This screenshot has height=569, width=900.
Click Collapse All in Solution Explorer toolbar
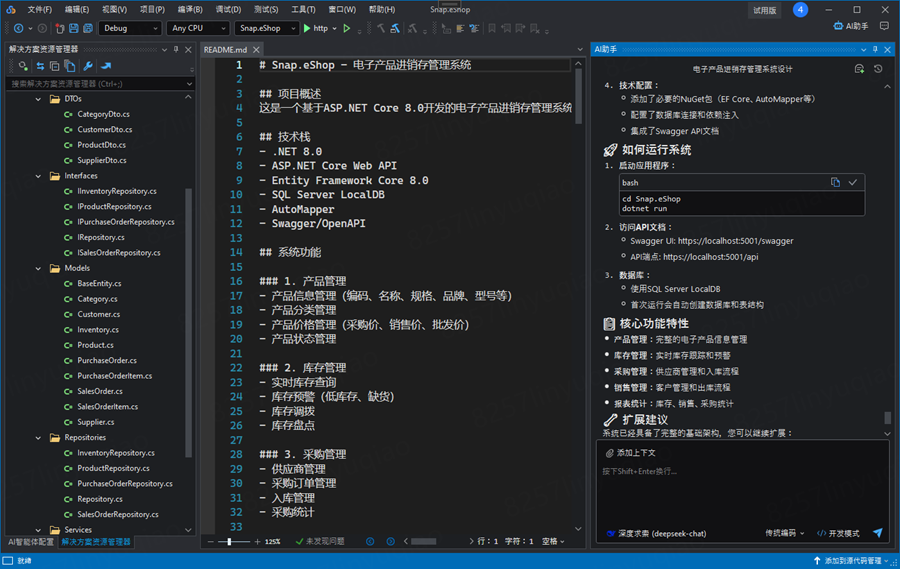click(x=54, y=66)
